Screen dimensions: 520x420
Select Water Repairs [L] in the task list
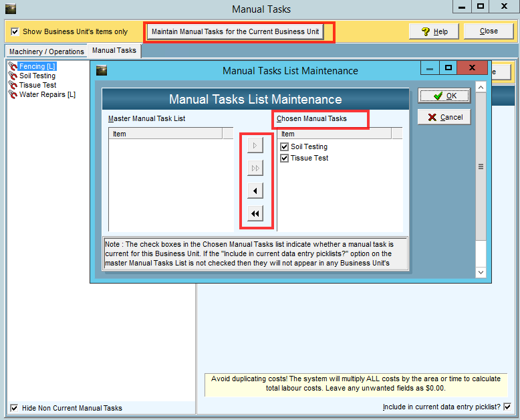47,94
